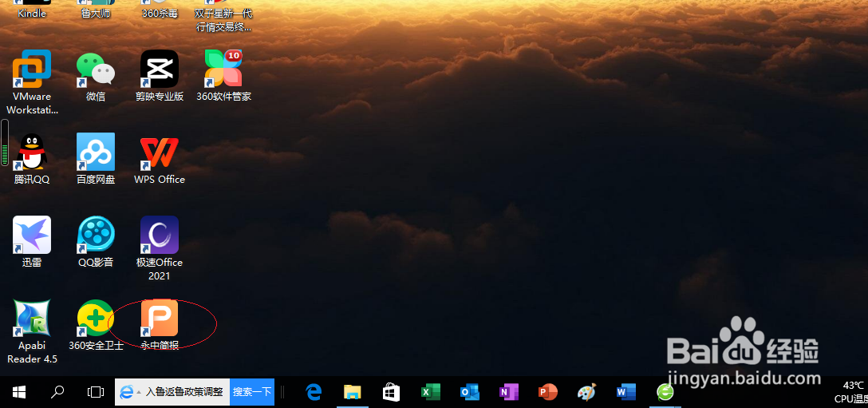Open 双子星新一代行情交易终端 shortcut
The height and width of the screenshot is (408, 868).
point(223,16)
